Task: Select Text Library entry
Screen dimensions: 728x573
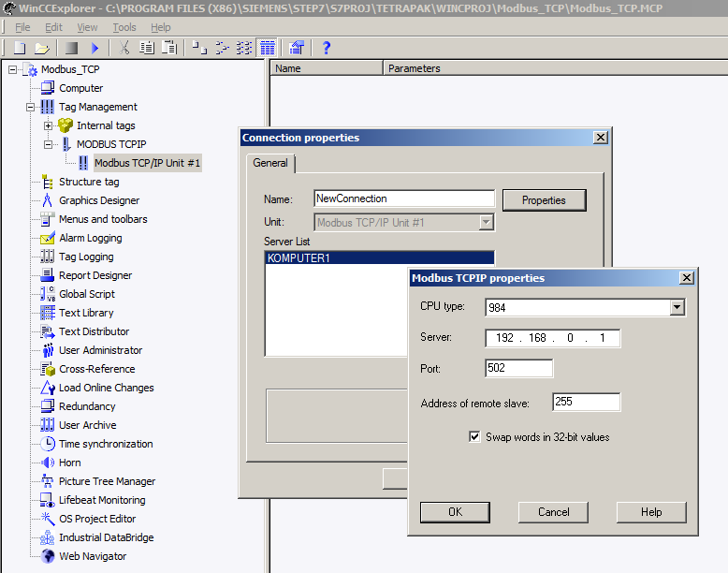Action: coord(86,313)
